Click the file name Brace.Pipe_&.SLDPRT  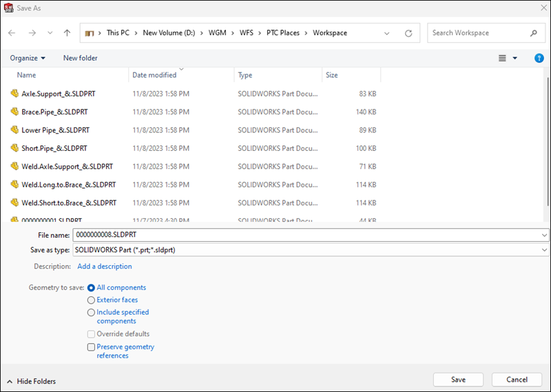54,112
